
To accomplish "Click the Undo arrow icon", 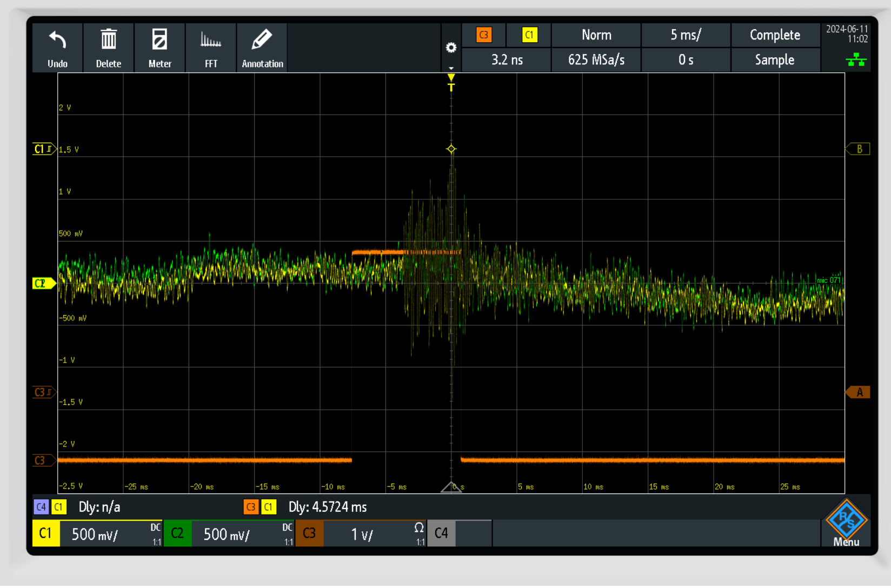I will pos(57,41).
